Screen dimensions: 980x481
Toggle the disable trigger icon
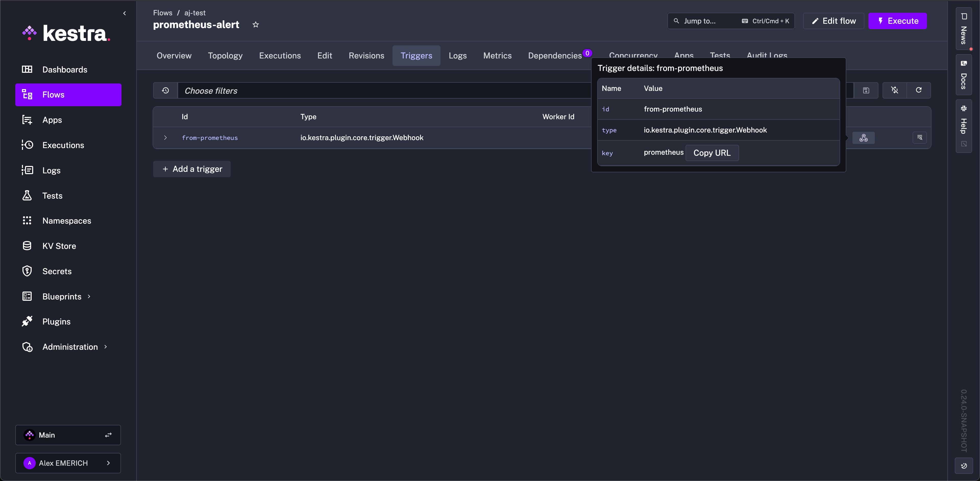pyautogui.click(x=895, y=90)
